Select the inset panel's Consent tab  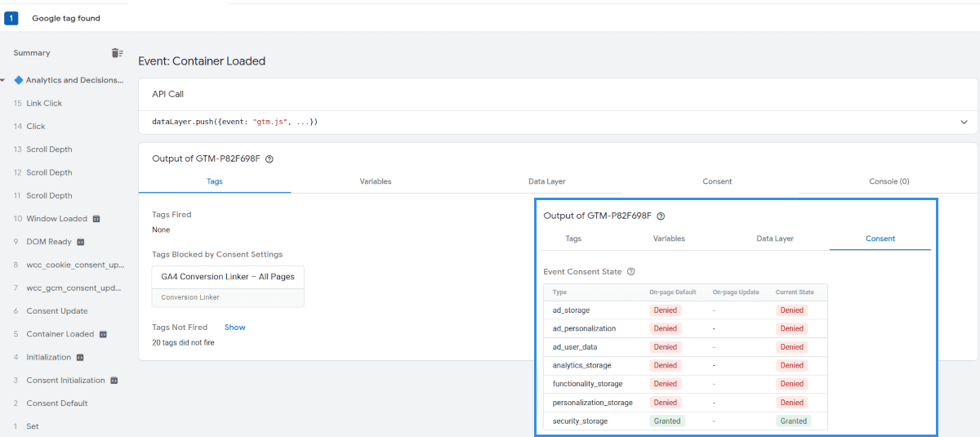tap(880, 239)
